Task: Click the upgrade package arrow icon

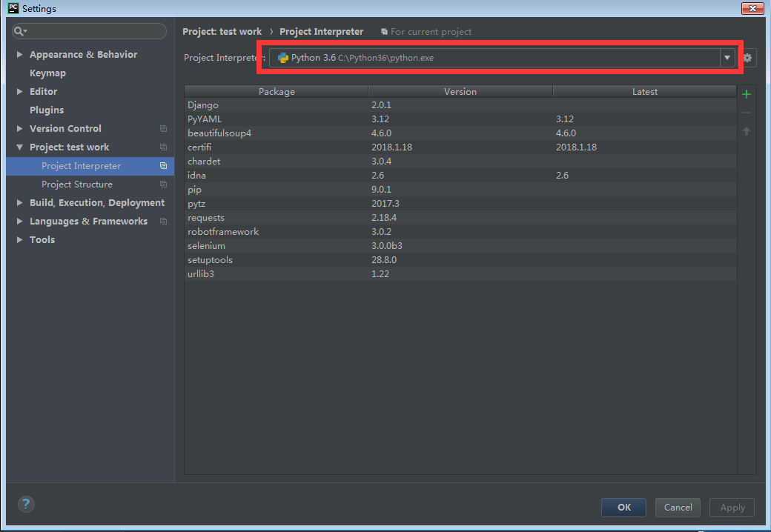Action: point(747,131)
